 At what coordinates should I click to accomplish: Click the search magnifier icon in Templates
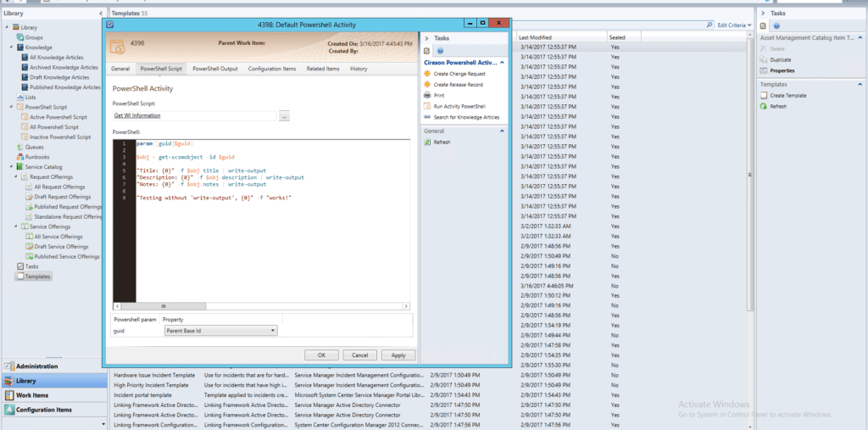709,25
